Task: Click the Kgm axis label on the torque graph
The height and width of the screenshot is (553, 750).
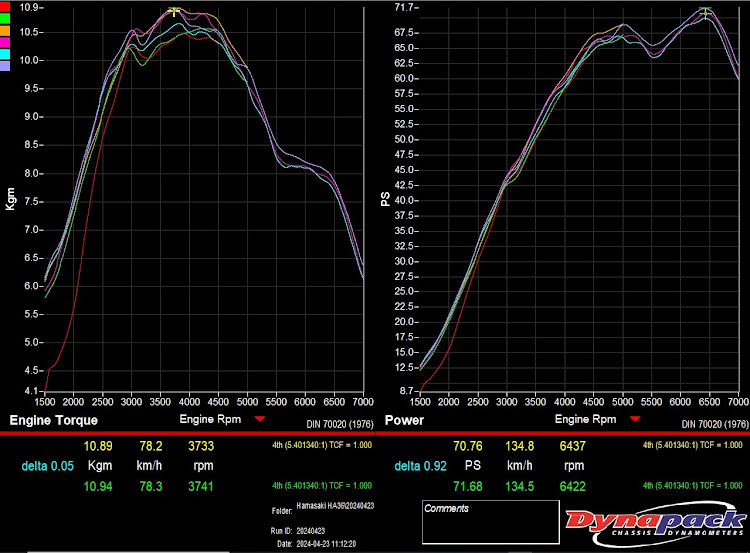Action: [10, 199]
